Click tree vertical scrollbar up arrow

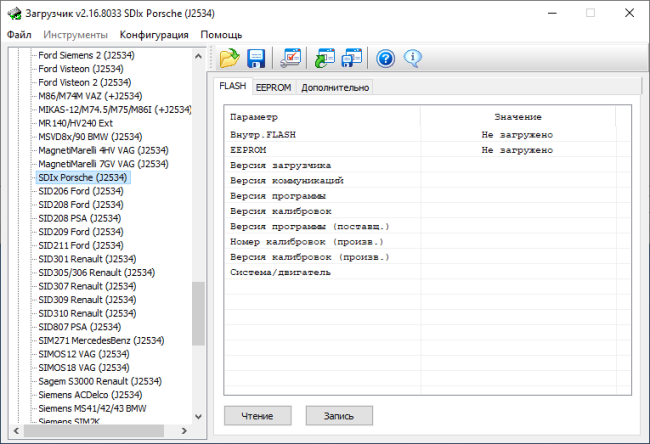[x=199, y=56]
